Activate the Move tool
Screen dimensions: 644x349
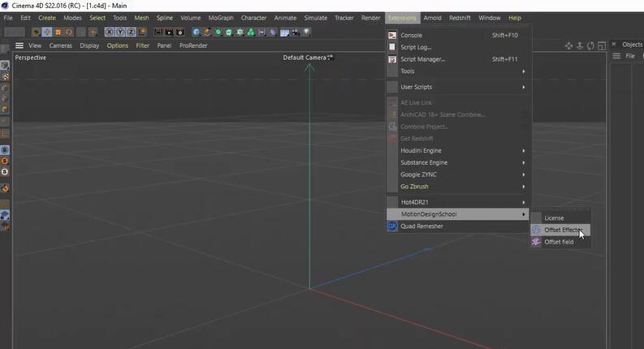[x=47, y=32]
